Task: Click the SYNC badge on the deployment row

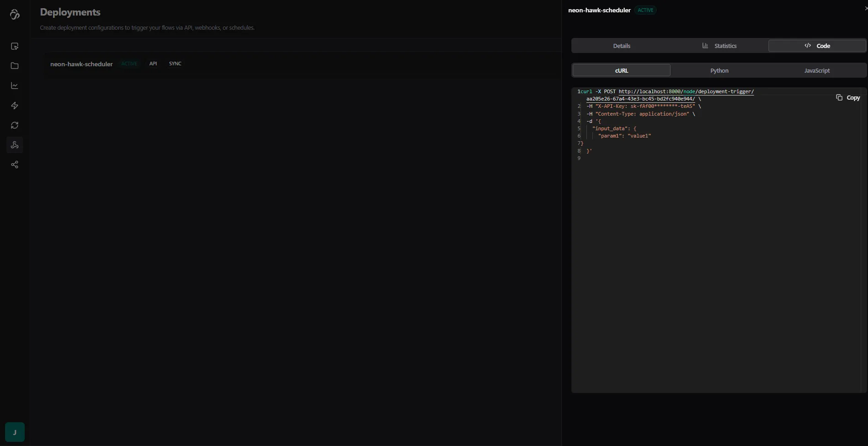Action: tap(175, 64)
